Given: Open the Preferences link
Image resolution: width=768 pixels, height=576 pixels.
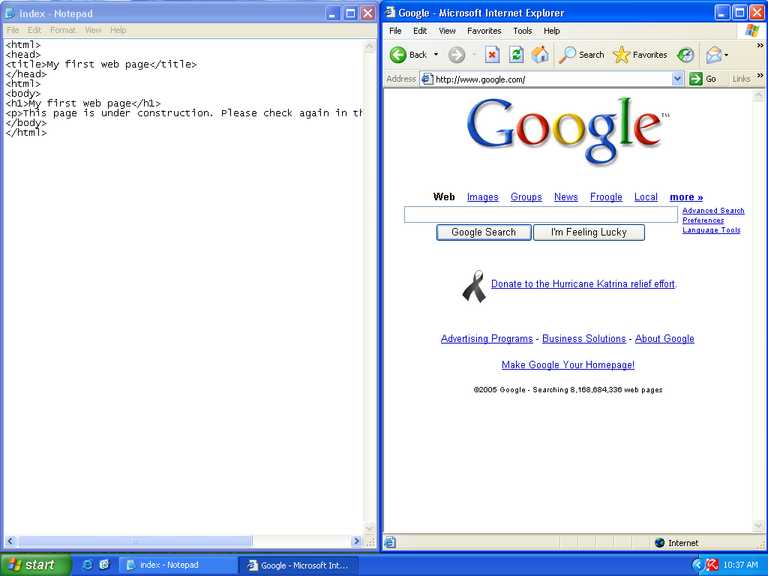Looking at the screenshot, I should pos(703,220).
